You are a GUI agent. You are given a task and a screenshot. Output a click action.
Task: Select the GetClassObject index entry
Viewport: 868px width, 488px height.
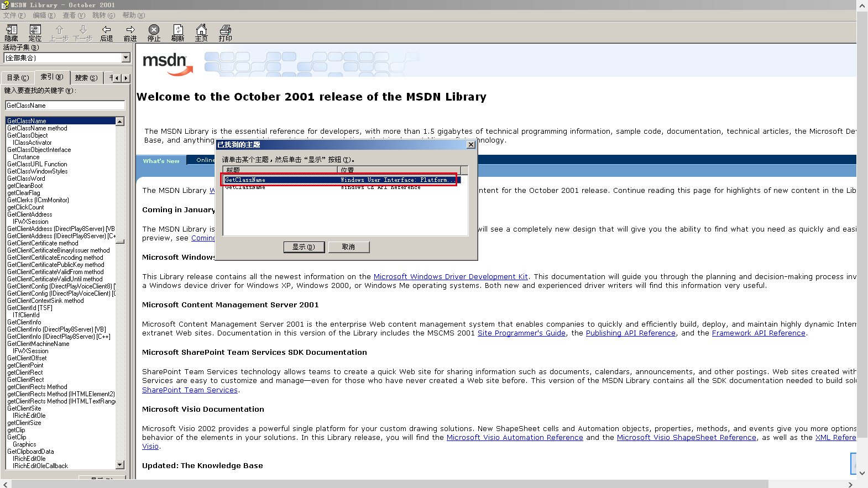pyautogui.click(x=28, y=135)
